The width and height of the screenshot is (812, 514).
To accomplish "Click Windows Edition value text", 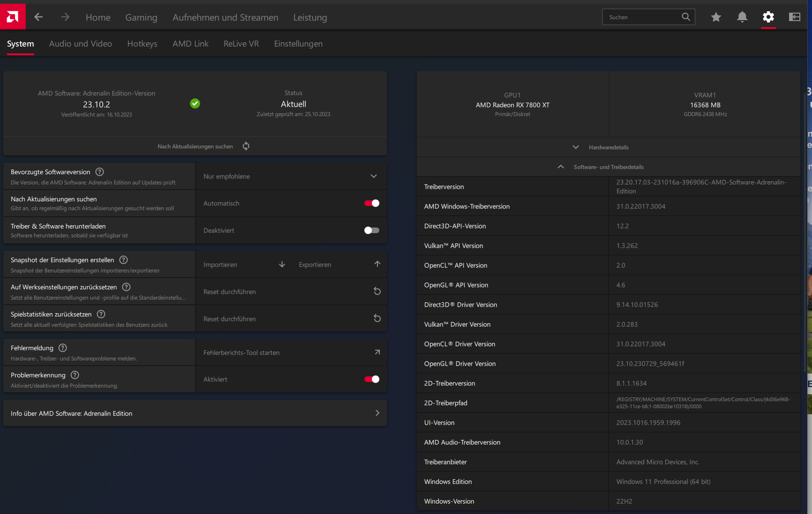I will coord(663,481).
